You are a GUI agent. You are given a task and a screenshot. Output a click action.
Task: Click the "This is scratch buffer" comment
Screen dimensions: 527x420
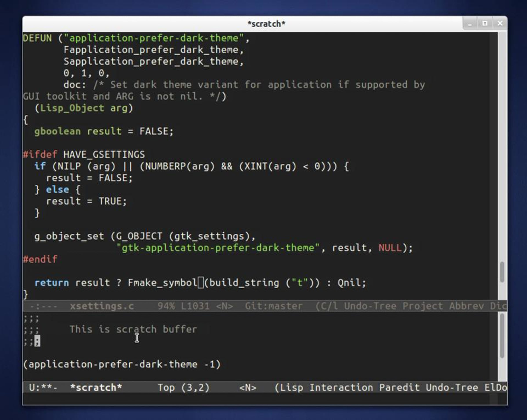pos(133,329)
